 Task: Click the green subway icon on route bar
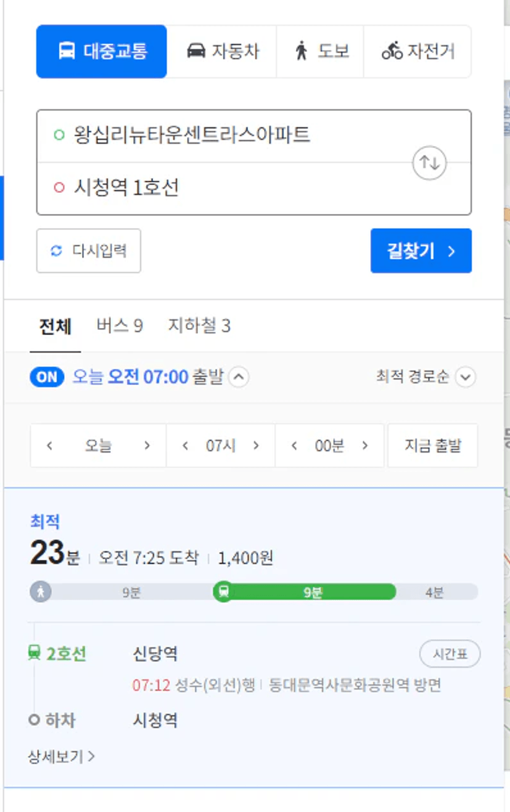(x=224, y=592)
